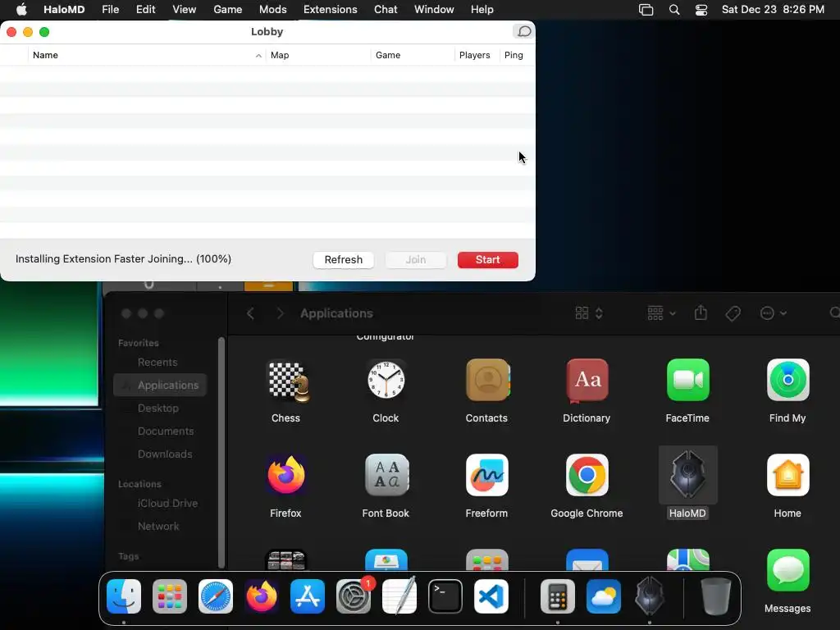Open System Settings from the Dock
The image size is (840, 630).
354,596
